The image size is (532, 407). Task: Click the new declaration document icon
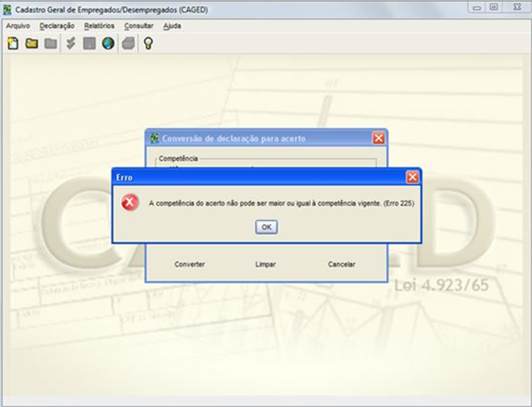[x=13, y=43]
